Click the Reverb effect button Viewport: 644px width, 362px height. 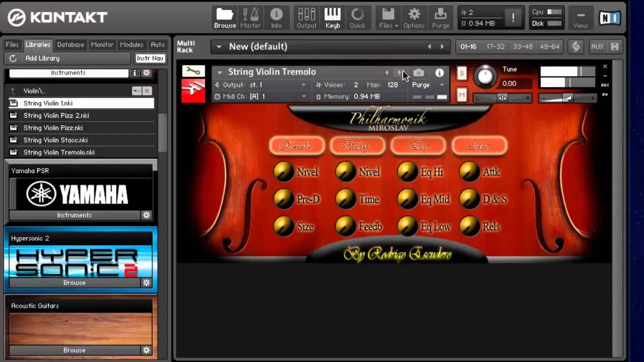[296, 146]
